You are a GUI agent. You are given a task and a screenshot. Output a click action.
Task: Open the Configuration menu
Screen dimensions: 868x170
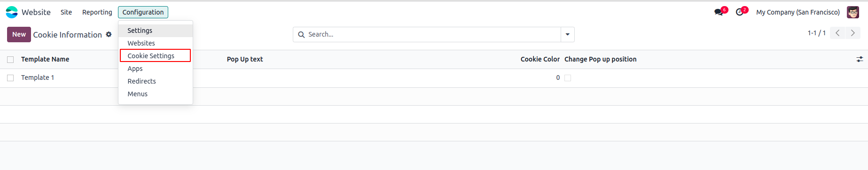(143, 12)
